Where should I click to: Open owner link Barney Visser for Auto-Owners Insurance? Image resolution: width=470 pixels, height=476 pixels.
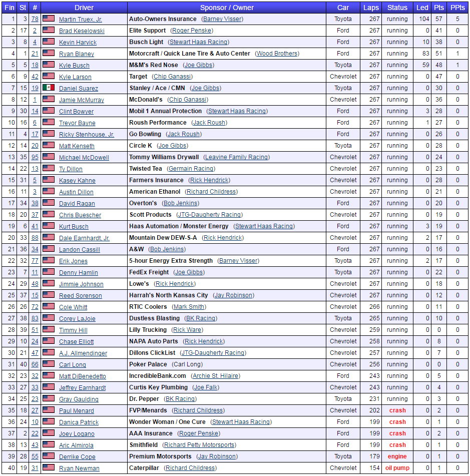tap(222, 19)
